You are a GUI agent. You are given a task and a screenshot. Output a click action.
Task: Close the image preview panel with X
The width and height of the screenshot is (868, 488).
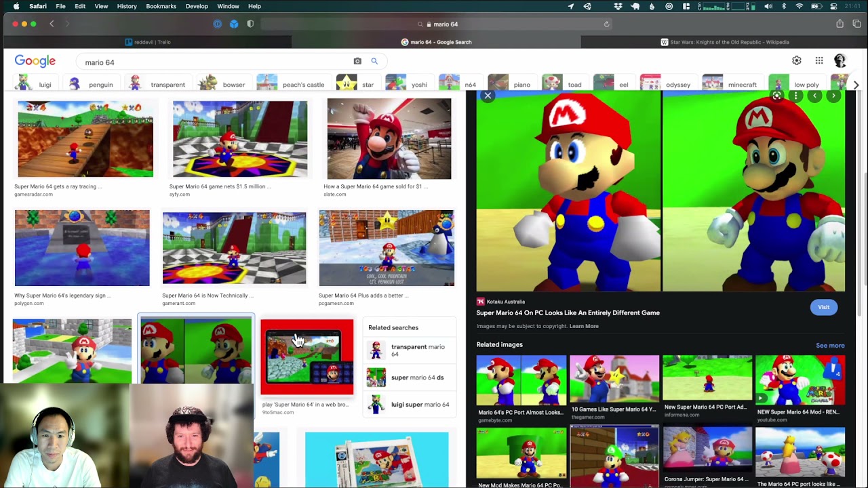(x=488, y=96)
